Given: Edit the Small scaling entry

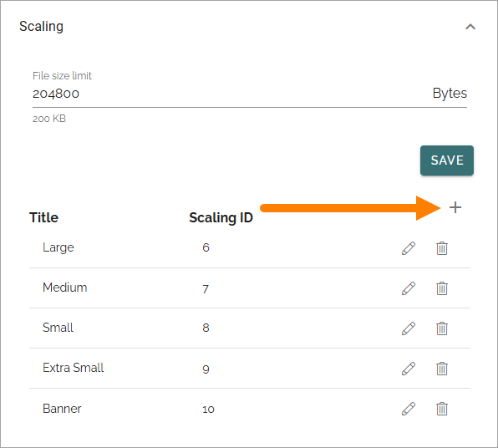Looking at the screenshot, I should pos(409,328).
